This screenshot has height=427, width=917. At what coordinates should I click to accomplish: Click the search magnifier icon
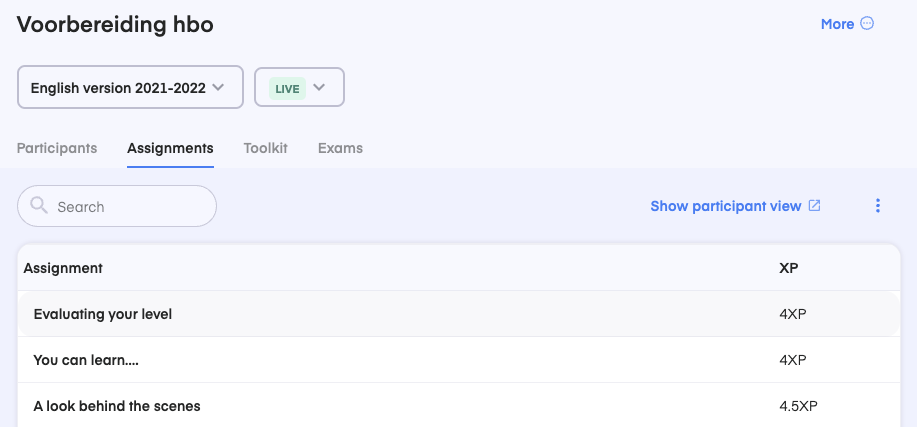click(x=40, y=206)
